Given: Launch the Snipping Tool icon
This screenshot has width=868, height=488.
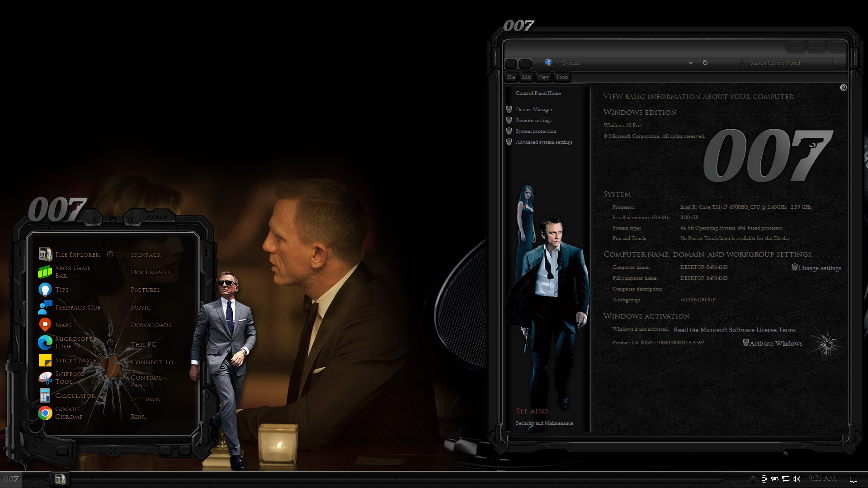Looking at the screenshot, I should (45, 378).
